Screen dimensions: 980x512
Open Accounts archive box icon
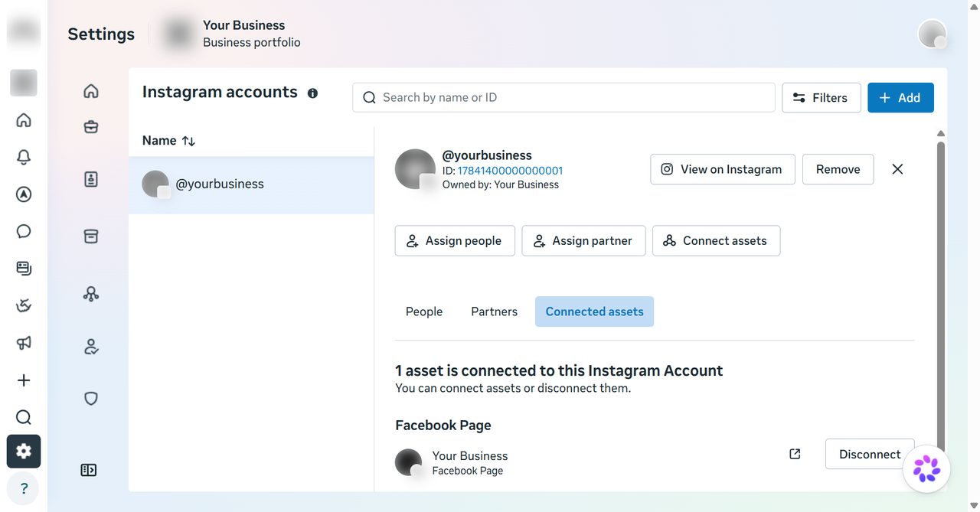[91, 236]
